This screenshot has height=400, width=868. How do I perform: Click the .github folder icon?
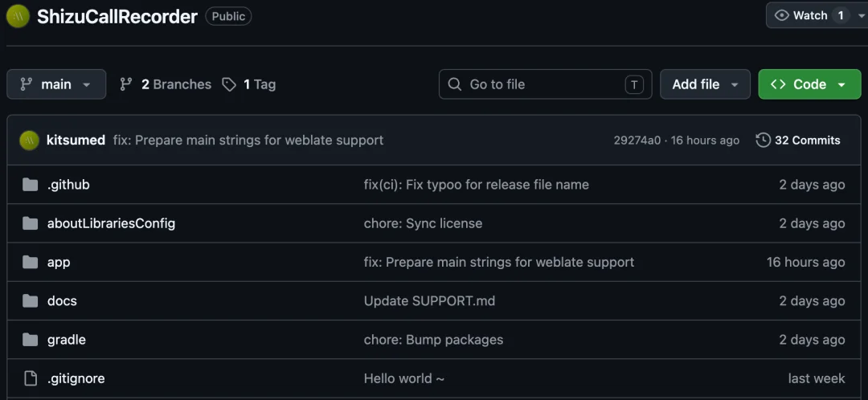30,184
